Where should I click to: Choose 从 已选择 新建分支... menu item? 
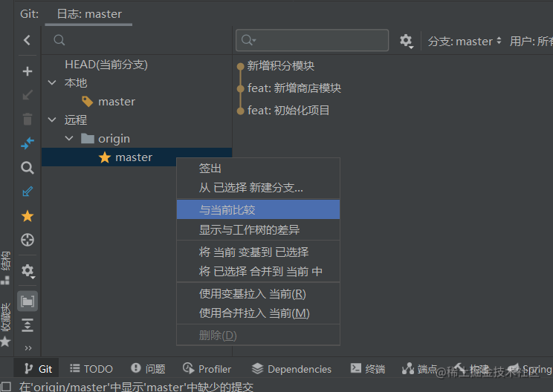(x=258, y=187)
